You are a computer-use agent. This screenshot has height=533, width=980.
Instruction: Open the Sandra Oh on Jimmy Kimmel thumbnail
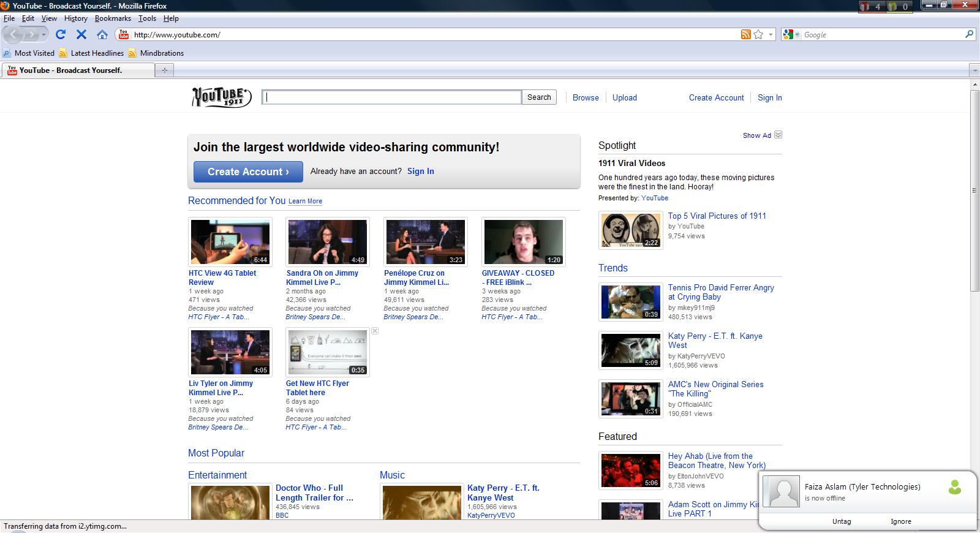pyautogui.click(x=328, y=242)
